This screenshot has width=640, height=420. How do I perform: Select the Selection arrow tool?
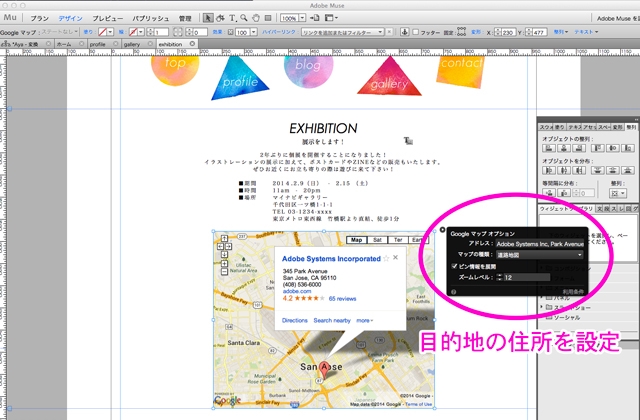point(208,18)
